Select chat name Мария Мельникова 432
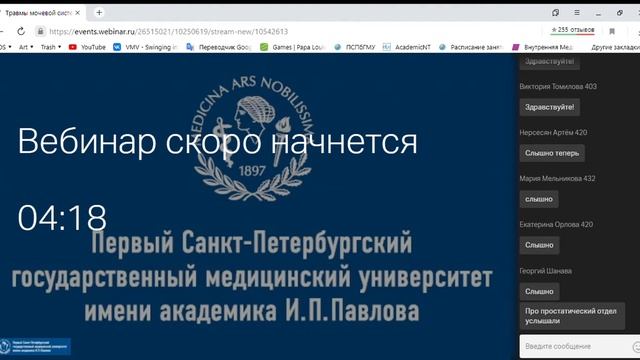 [x=557, y=178]
